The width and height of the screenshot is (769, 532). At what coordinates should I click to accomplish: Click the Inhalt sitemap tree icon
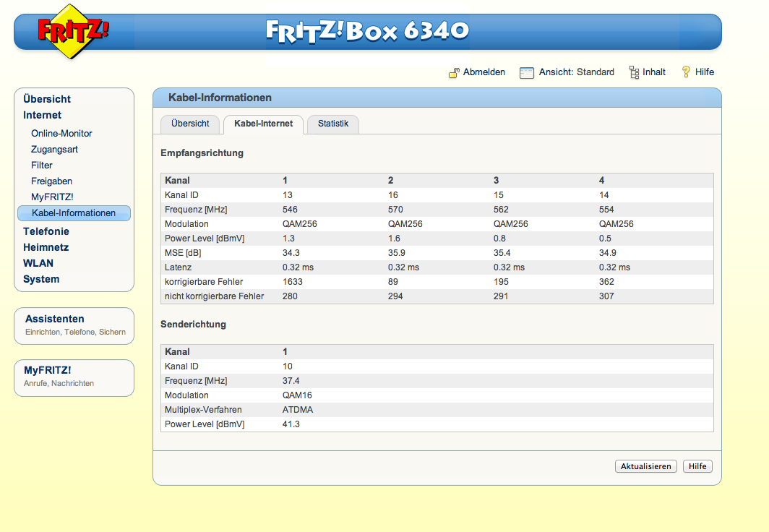[x=634, y=72]
